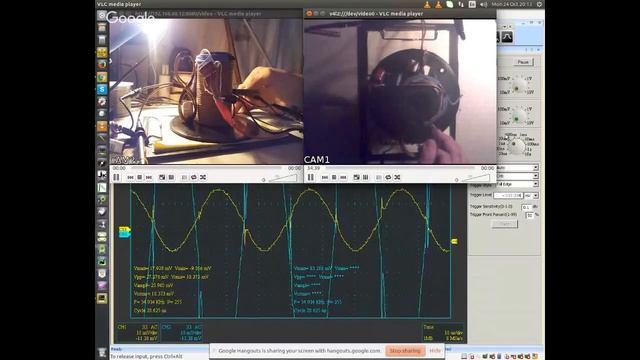Image resolution: width=640 pixels, height=360 pixels.
Task: Toggle random playback in left VLC window
Action: click(x=203, y=177)
